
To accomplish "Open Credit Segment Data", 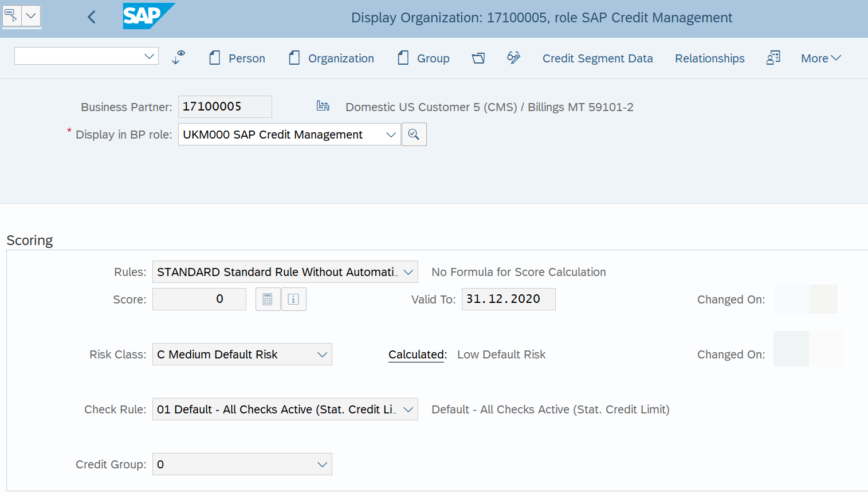I will click(597, 58).
